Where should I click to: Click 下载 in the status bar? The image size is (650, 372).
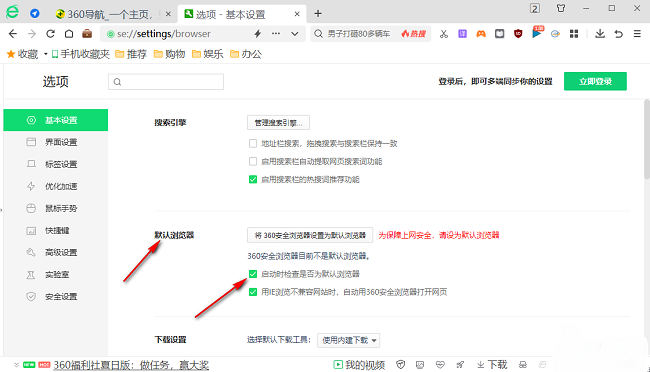pyautogui.click(x=492, y=365)
